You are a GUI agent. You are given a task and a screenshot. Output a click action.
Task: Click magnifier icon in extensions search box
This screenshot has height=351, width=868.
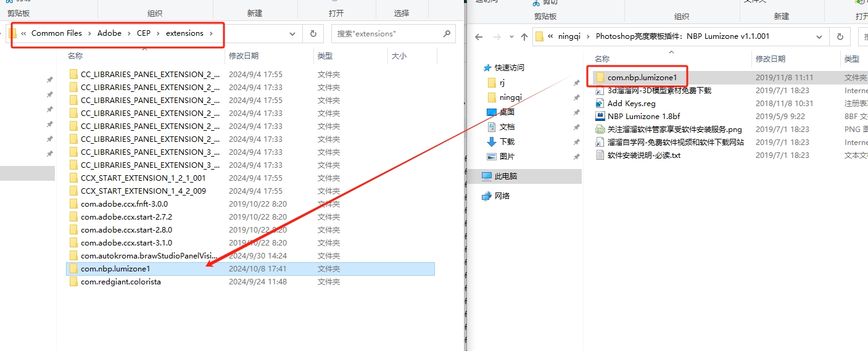tap(447, 34)
